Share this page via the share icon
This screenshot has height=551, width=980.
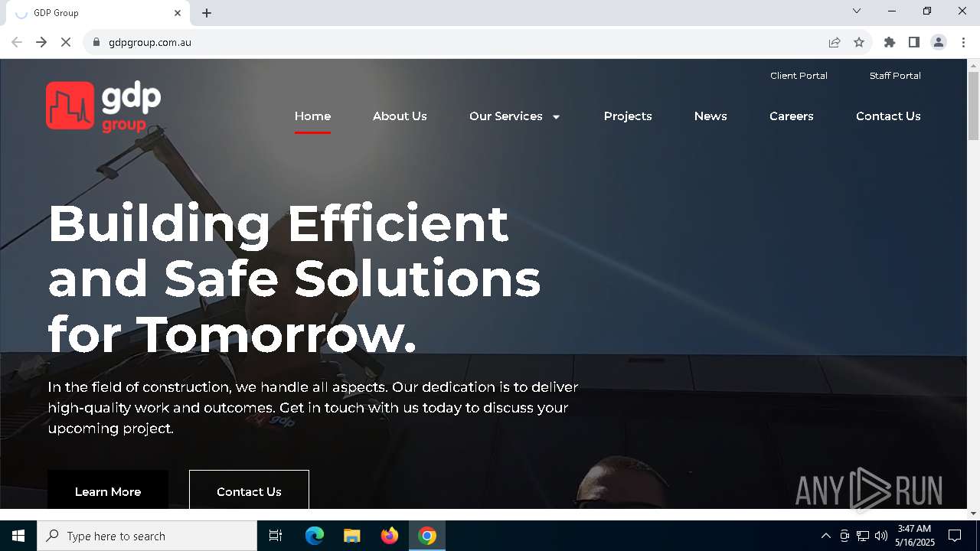point(835,42)
